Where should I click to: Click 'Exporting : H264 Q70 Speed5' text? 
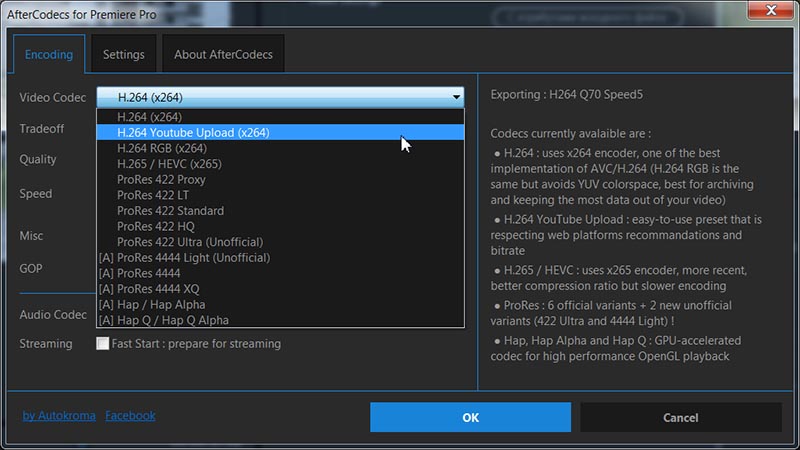pos(567,94)
